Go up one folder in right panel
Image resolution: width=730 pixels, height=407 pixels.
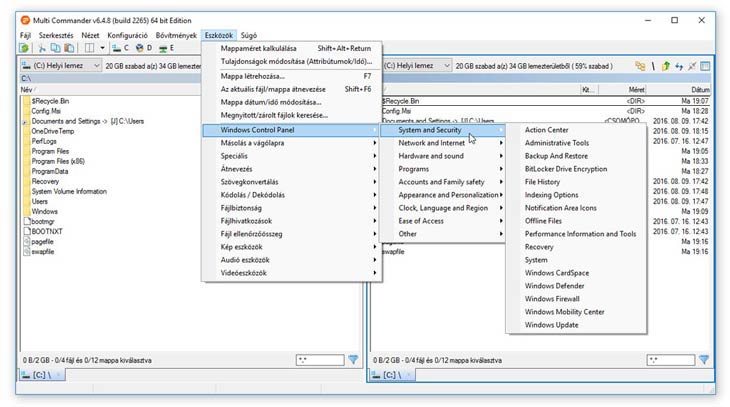[x=665, y=66]
